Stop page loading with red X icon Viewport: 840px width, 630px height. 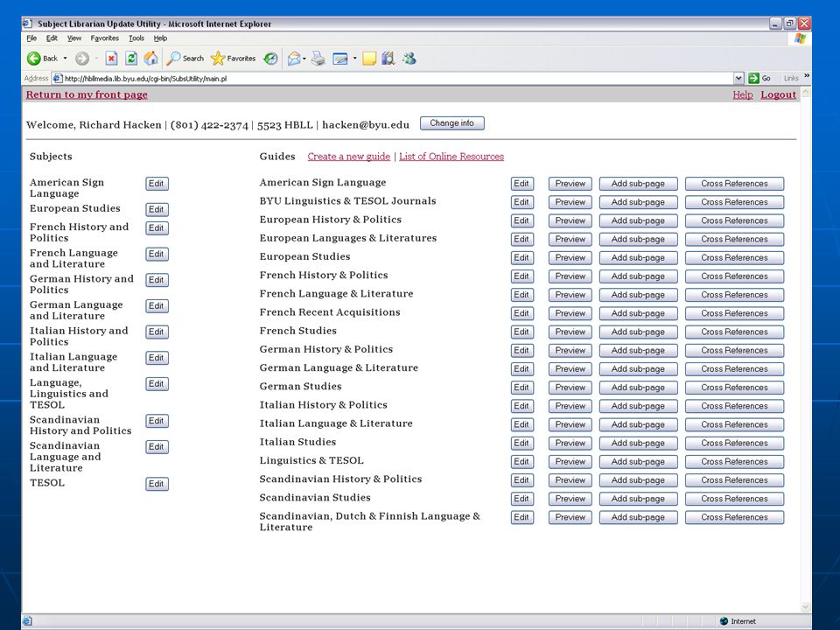coord(111,59)
